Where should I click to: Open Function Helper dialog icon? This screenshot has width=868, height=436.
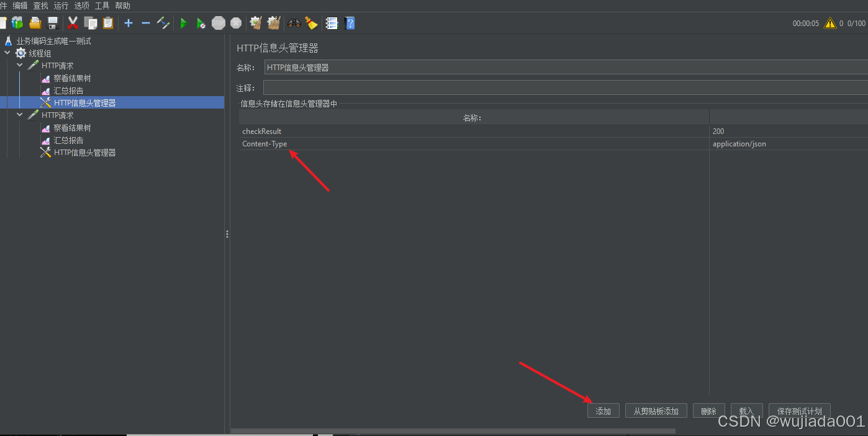coord(332,23)
